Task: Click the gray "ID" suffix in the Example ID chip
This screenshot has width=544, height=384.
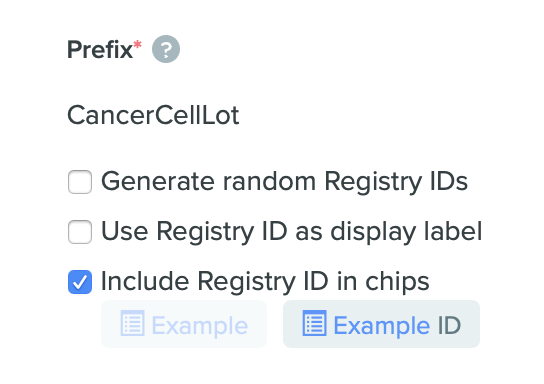Action: click(449, 326)
